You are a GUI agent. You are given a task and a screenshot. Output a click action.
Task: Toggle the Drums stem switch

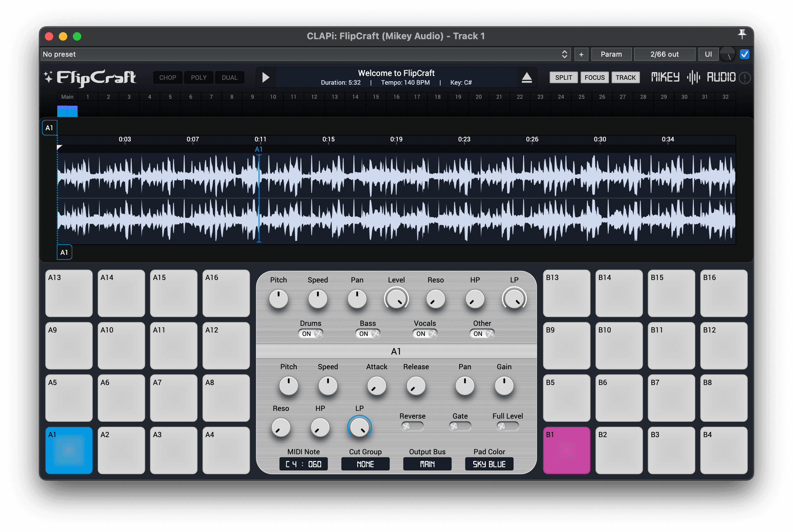coord(311,334)
